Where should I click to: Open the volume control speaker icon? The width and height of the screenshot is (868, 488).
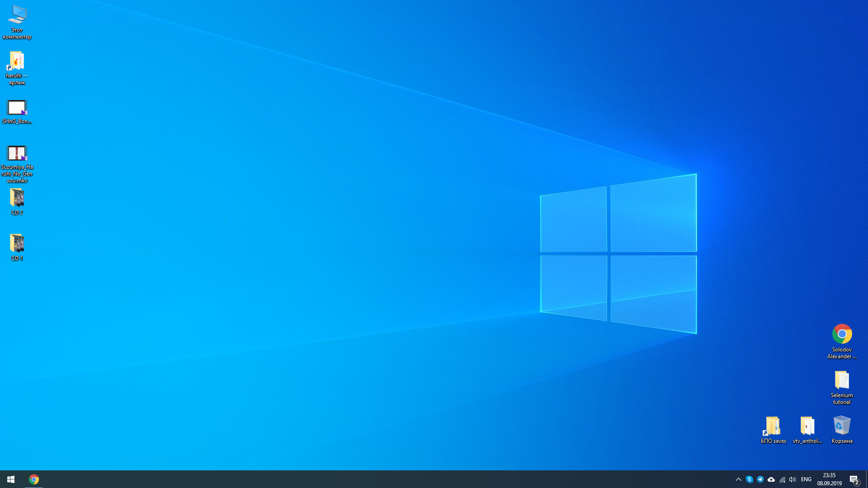[792, 479]
